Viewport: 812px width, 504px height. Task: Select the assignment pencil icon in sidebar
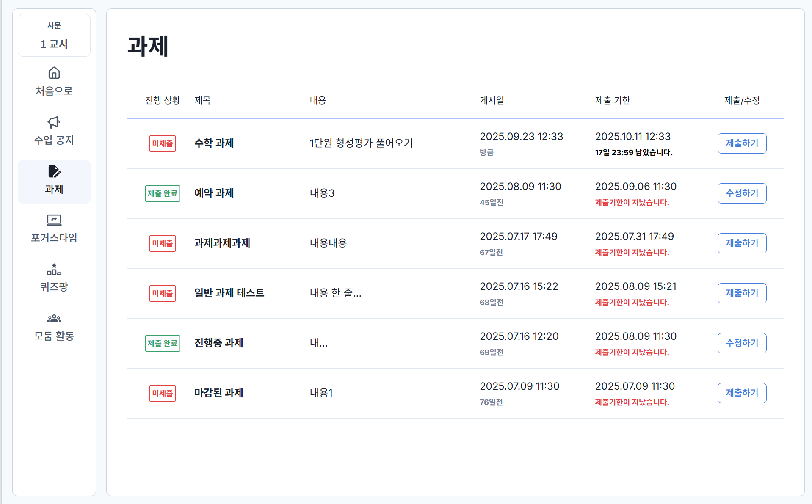click(54, 171)
